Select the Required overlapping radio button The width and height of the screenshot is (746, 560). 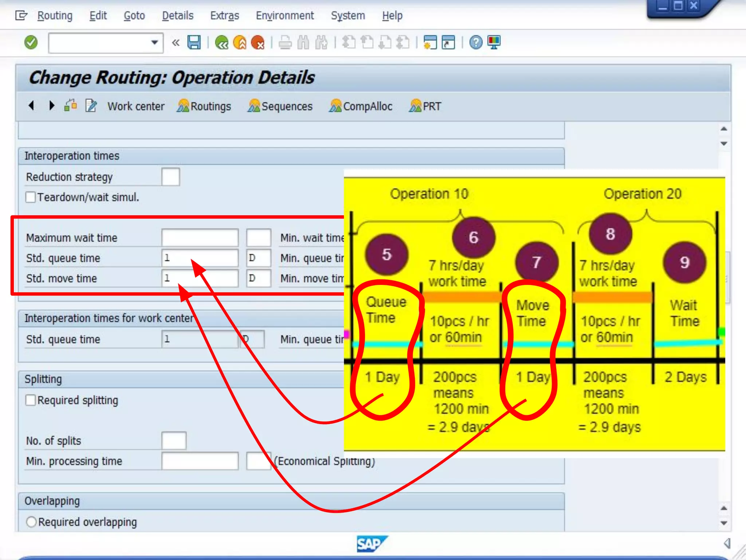coord(31,522)
